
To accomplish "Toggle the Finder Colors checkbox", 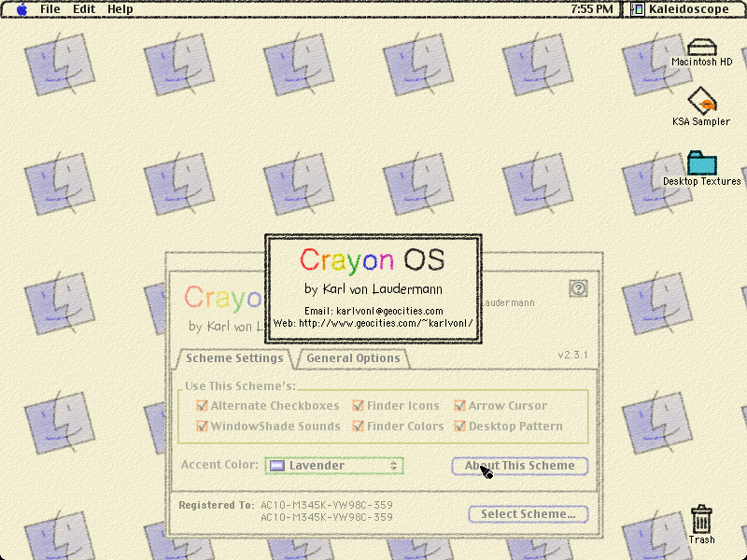I will (x=358, y=426).
